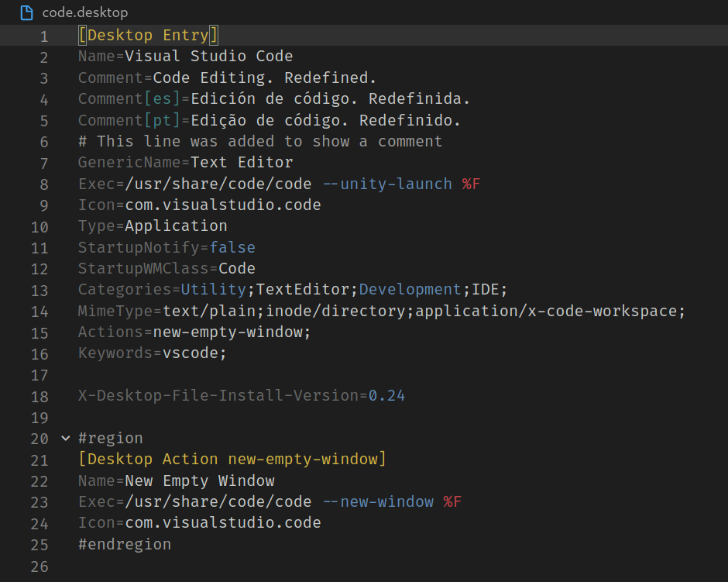
Task: Click line number 1 in gutter
Action: (x=44, y=36)
